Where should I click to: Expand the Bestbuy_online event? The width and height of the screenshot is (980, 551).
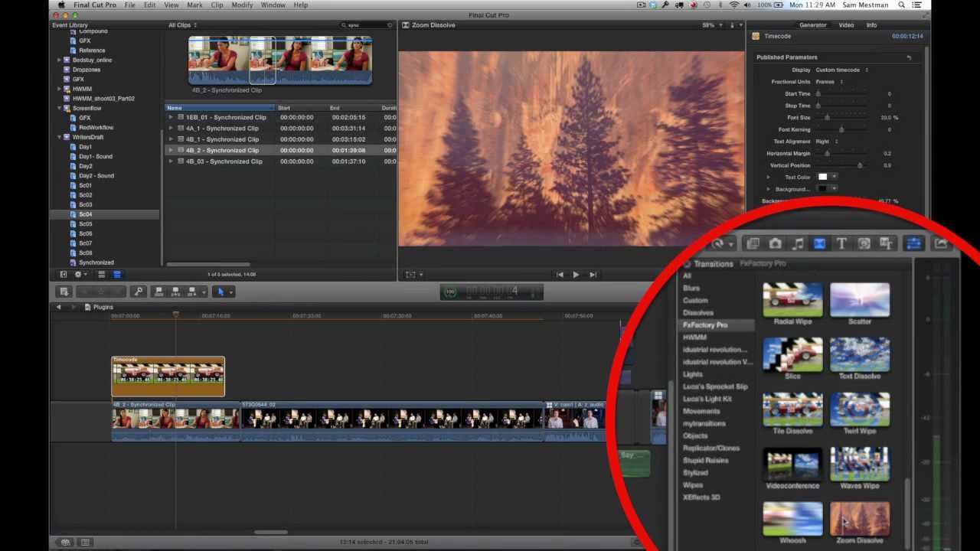click(59, 60)
